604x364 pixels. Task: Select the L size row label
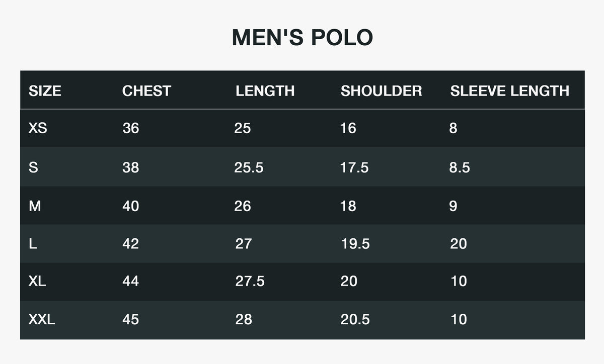pyautogui.click(x=33, y=244)
